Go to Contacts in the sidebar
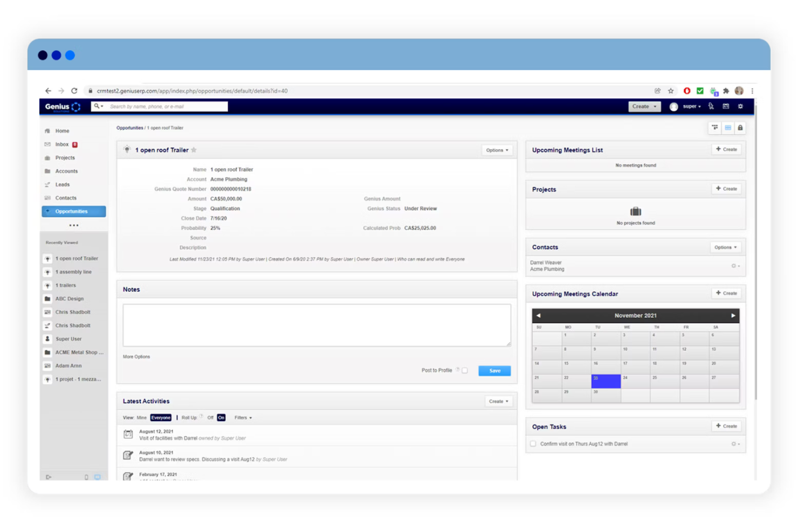 coord(65,198)
